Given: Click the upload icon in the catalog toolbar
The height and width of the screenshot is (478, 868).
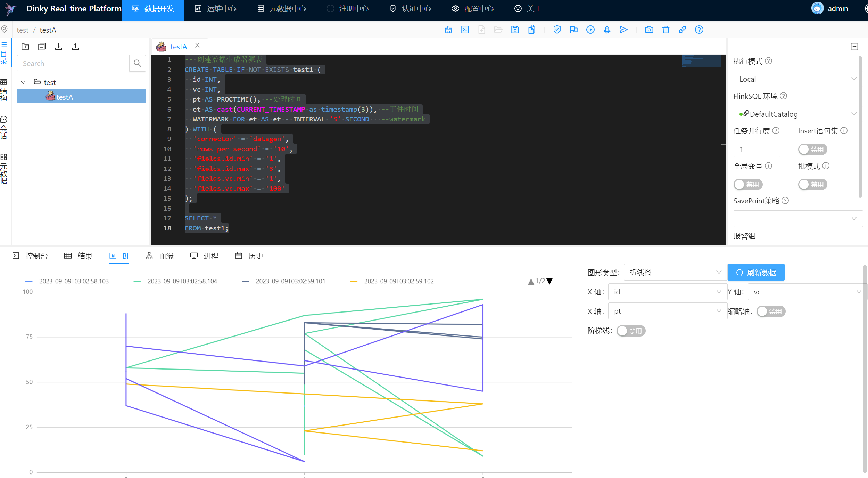Looking at the screenshot, I should tap(75, 47).
